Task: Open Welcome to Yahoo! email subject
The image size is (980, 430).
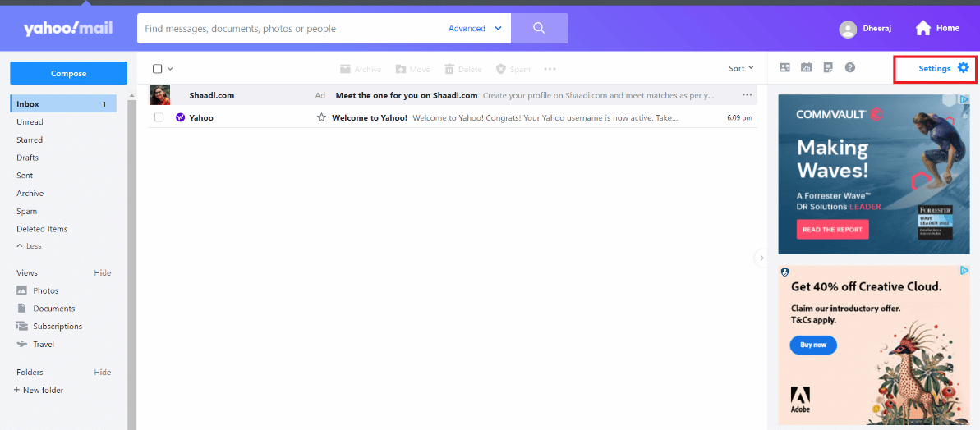Action: (x=370, y=117)
